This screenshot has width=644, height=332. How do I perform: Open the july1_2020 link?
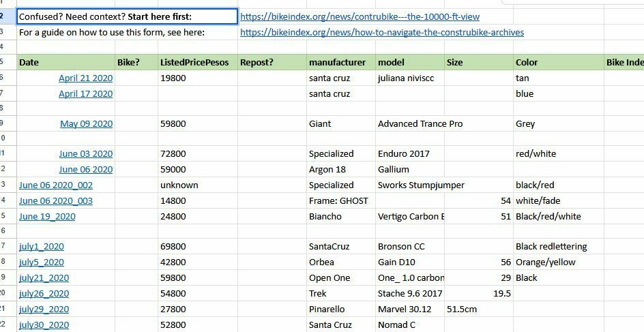pyautogui.click(x=42, y=247)
